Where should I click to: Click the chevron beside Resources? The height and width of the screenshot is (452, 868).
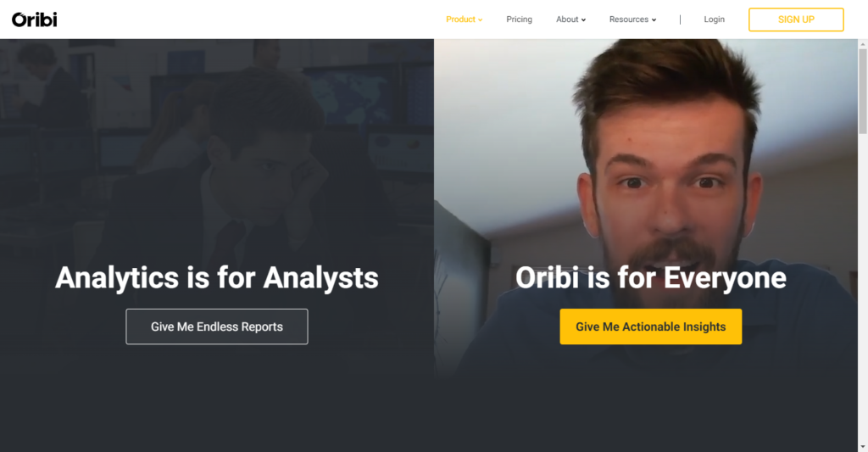point(654,20)
